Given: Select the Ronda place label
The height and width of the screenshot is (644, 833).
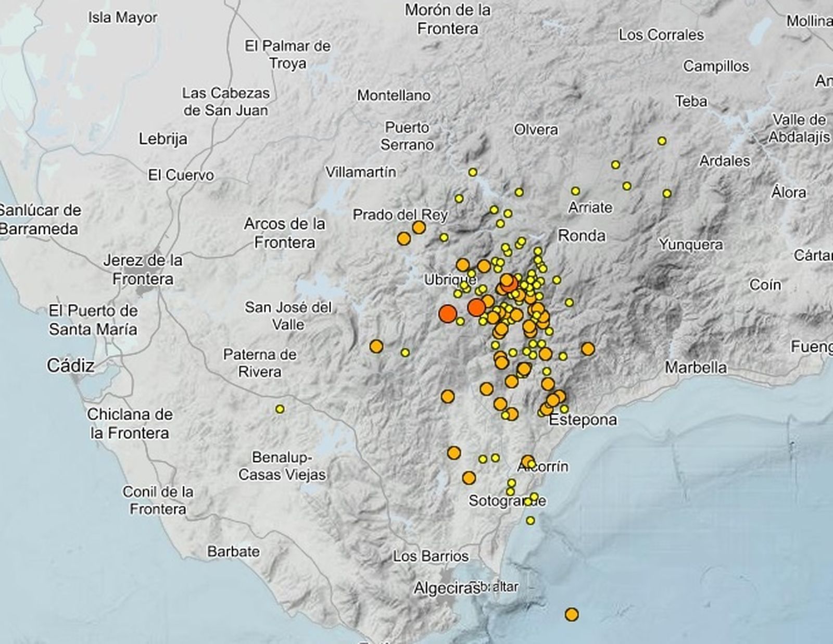Looking at the screenshot, I should coord(583,236).
